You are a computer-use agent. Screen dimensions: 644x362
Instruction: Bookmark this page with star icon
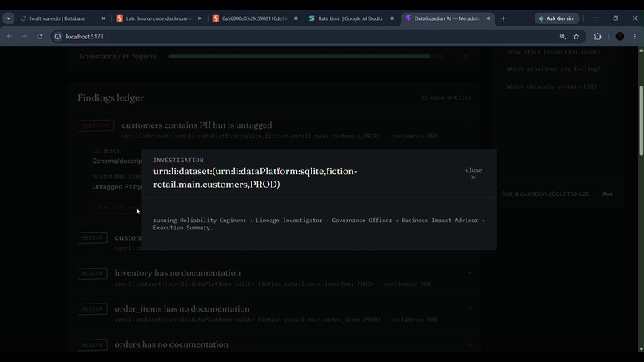pos(577,37)
